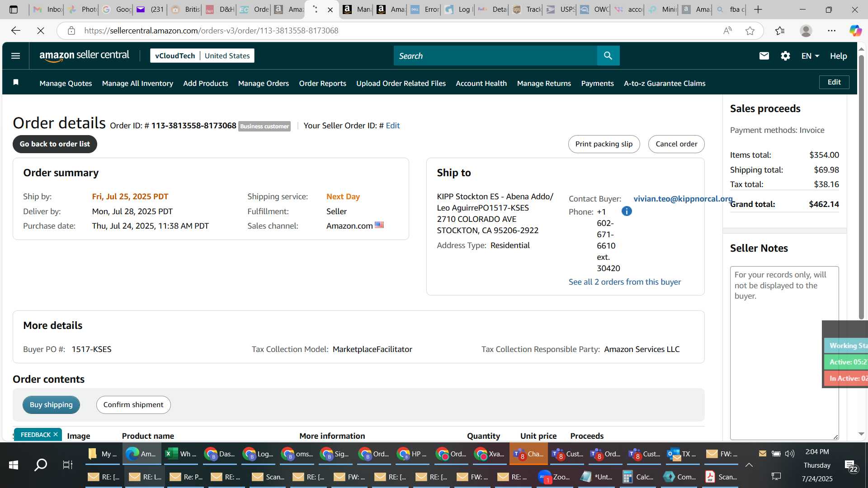Open the buyer messages mail icon
The width and height of the screenshot is (868, 488).
point(764,56)
